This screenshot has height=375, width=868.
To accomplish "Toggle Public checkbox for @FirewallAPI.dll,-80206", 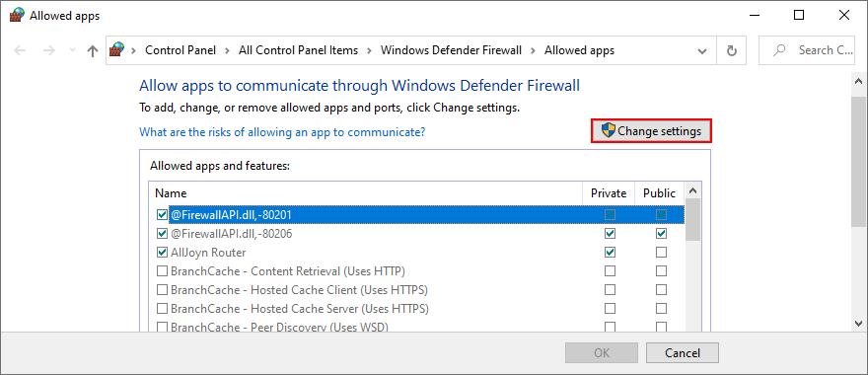I will [661, 234].
